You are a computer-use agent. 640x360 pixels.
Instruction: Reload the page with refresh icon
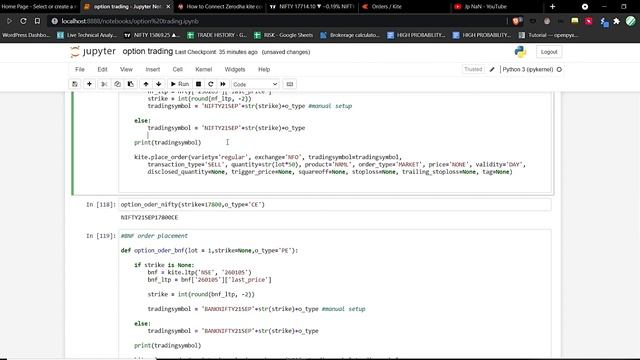[x=23, y=21]
